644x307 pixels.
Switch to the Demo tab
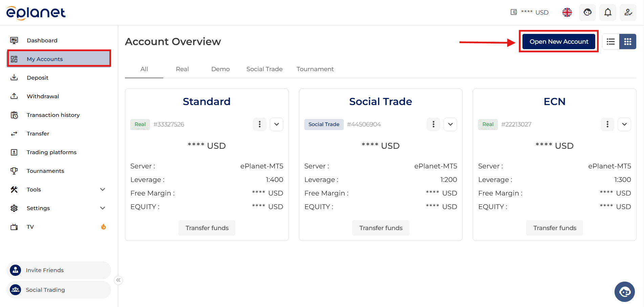[220, 69]
